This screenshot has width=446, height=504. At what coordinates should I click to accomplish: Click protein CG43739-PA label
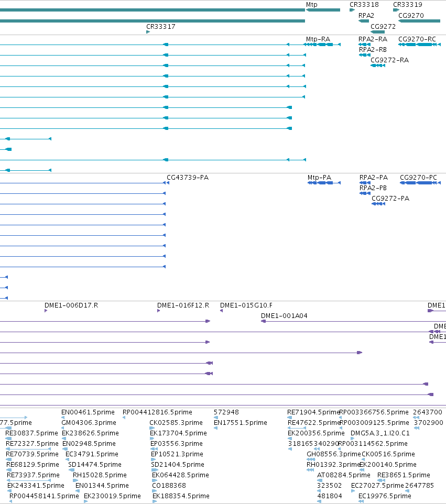[188, 178]
